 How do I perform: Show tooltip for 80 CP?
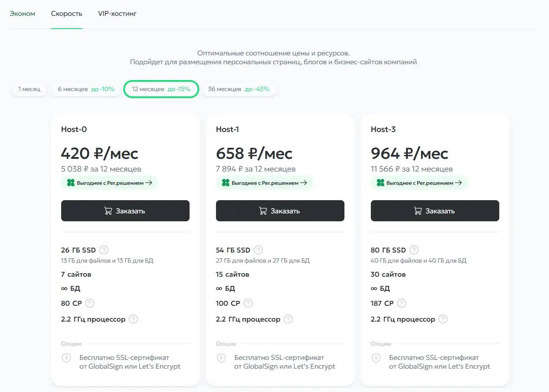pyautogui.click(x=90, y=303)
